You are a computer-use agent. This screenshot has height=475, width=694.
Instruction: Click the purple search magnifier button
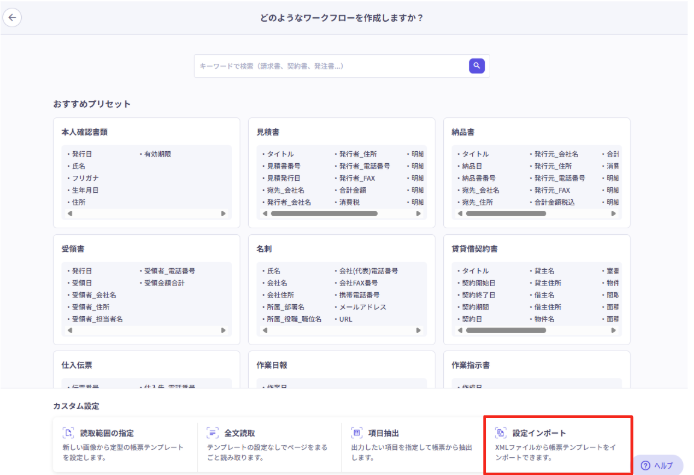(x=477, y=66)
